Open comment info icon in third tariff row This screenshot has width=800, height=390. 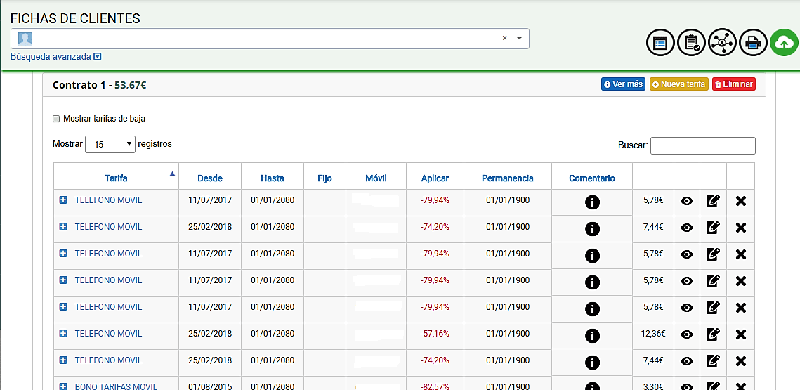click(592, 255)
